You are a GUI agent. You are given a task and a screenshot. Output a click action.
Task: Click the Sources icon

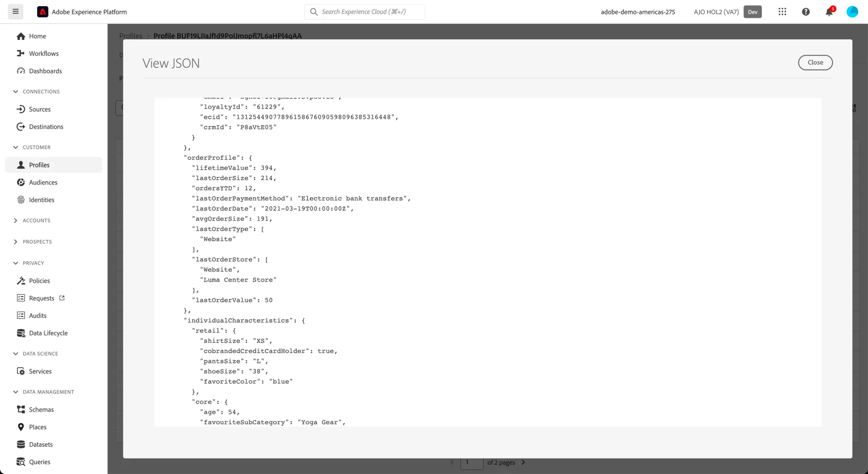pyautogui.click(x=21, y=109)
